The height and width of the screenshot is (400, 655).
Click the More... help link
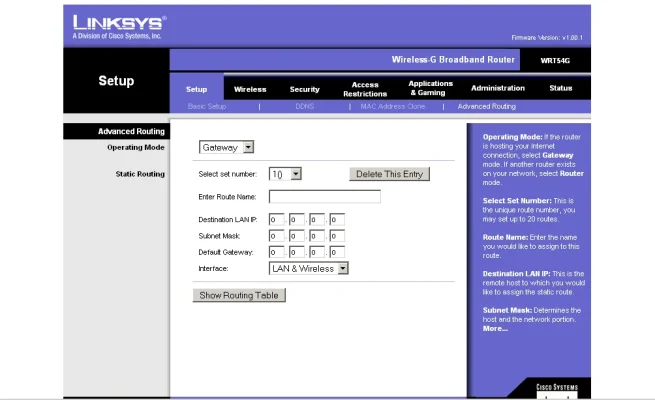495,329
